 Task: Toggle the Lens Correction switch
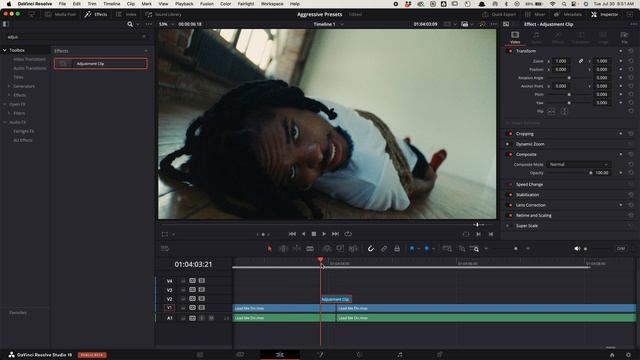[x=510, y=205]
